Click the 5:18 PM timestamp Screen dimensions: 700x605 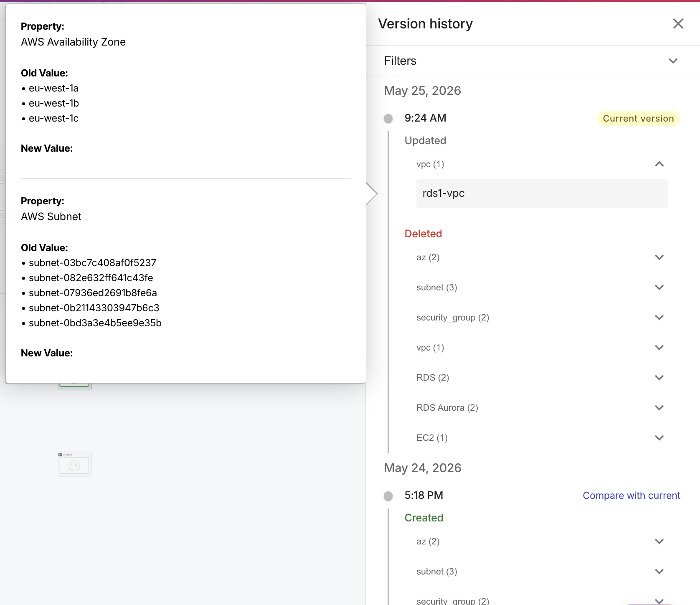424,496
